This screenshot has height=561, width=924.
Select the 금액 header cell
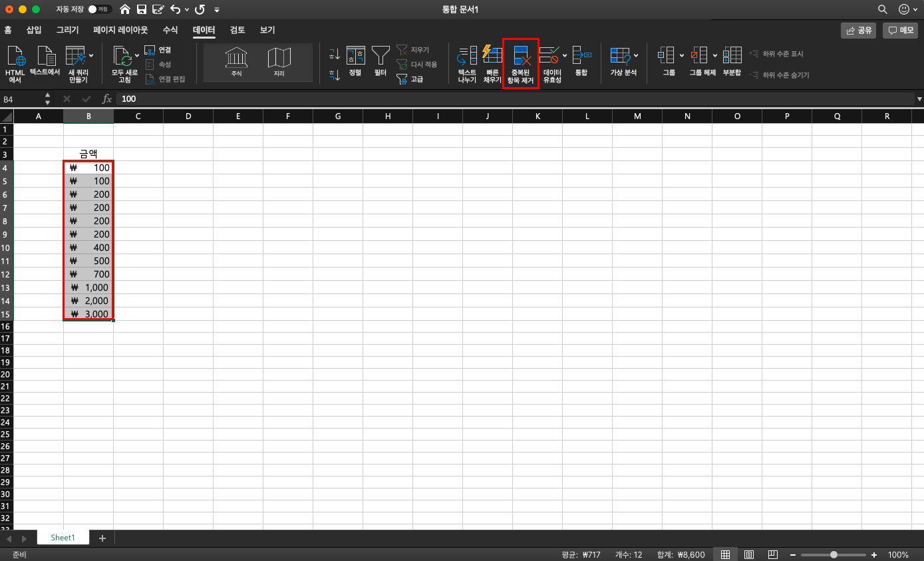(x=88, y=154)
